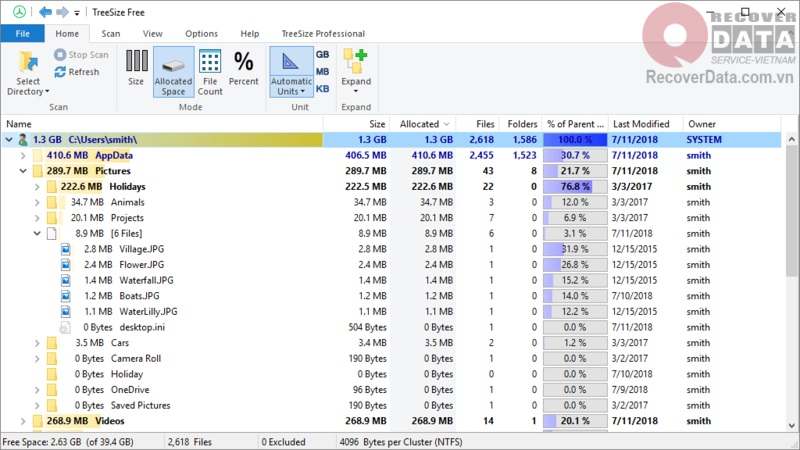The image size is (800, 450).
Task: Activate Allocated Space mode
Action: point(173,72)
